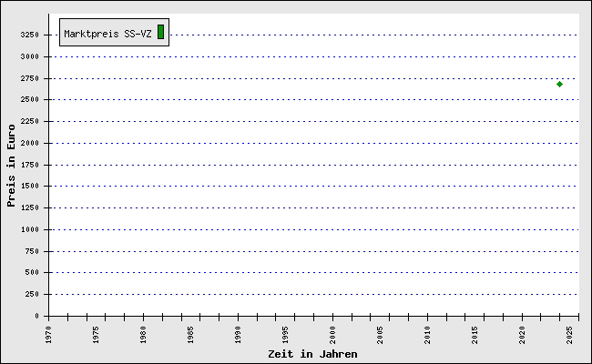Select the 1980 year on x-axis
Viewport: 592px width, 364px height.
click(144, 333)
